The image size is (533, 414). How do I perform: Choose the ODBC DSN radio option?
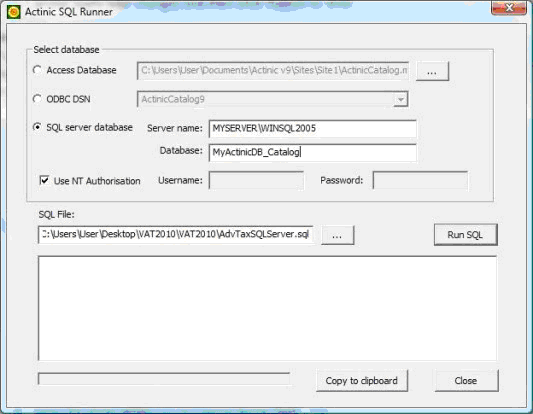[37, 99]
